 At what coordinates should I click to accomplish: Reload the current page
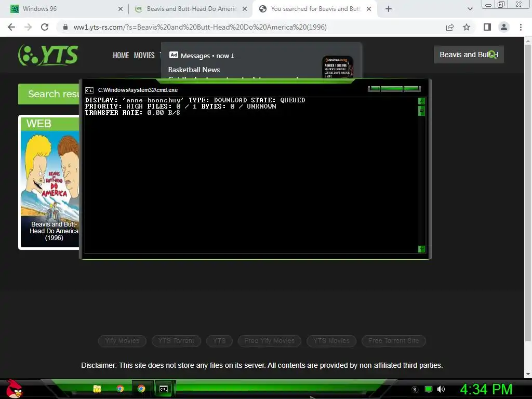[45, 27]
